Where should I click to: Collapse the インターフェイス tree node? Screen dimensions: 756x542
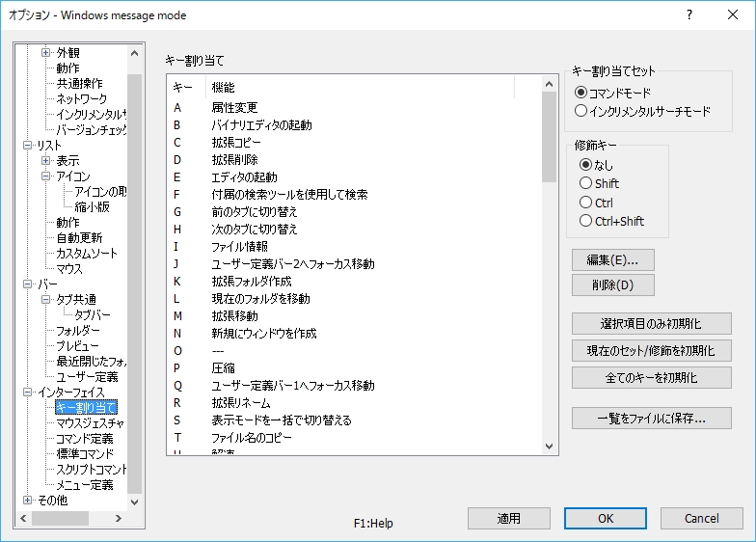27,392
